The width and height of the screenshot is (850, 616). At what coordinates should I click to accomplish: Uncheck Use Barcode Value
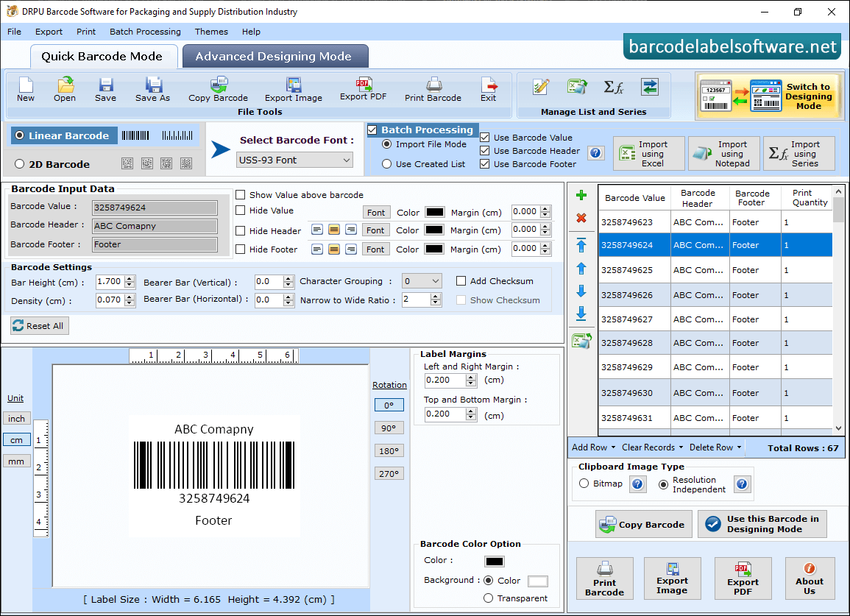point(485,138)
